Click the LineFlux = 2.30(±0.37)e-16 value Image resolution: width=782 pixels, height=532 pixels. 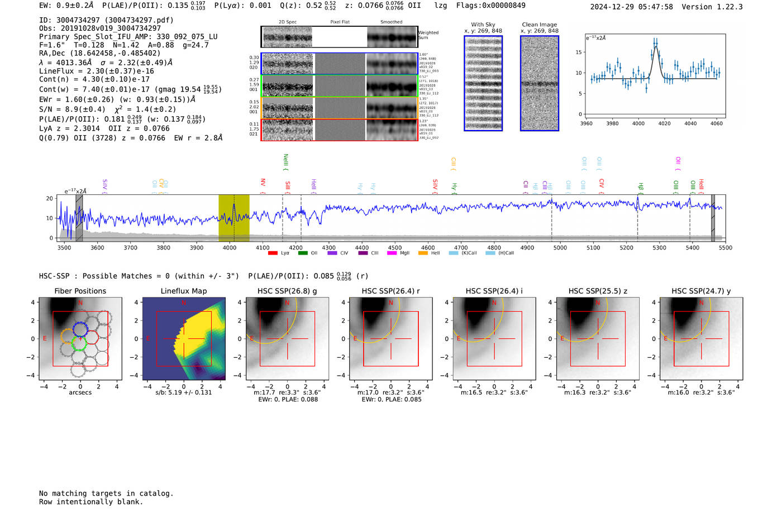coord(97,71)
